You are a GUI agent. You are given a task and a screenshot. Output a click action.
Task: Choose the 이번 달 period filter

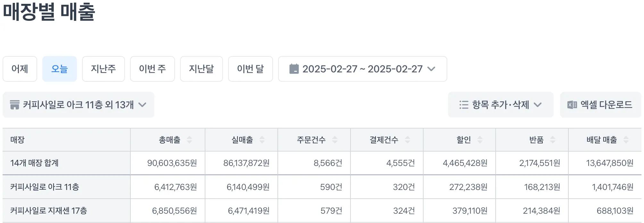click(x=251, y=69)
